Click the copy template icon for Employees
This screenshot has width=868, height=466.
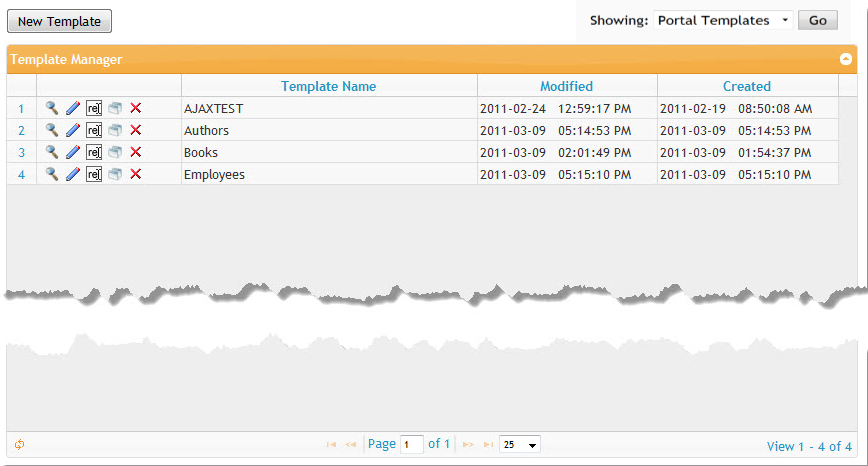(x=115, y=174)
